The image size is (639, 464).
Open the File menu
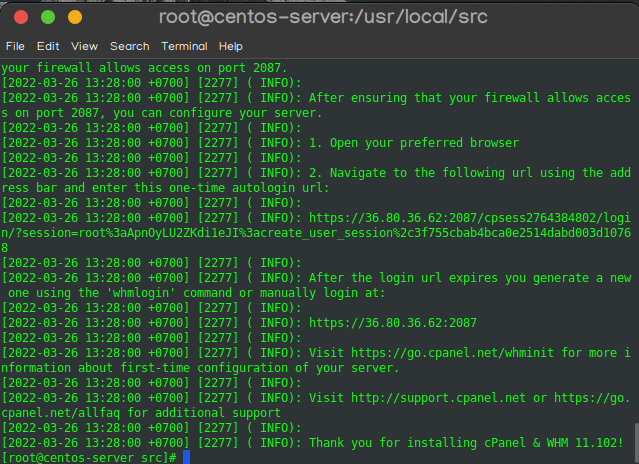[x=15, y=46]
